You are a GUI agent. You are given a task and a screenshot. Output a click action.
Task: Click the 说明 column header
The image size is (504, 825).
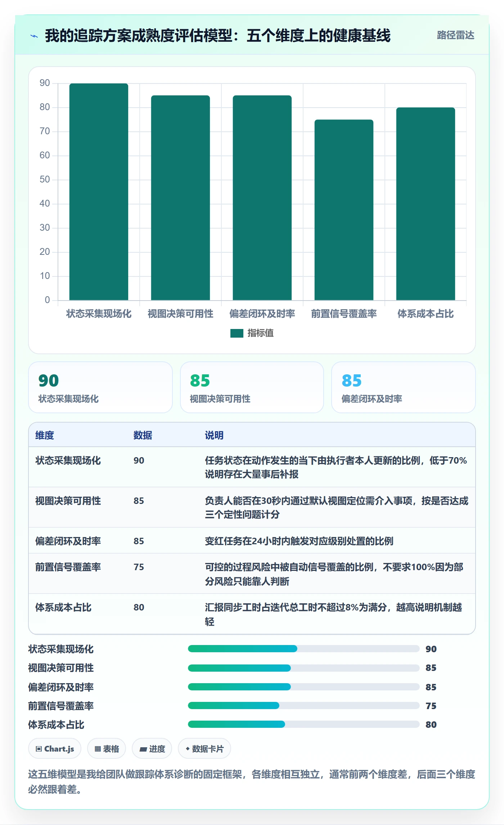click(214, 435)
